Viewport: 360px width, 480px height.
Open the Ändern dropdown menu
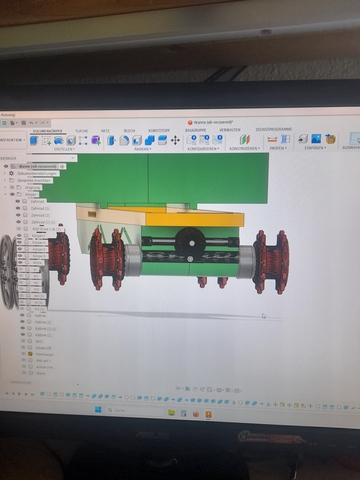[x=142, y=149]
